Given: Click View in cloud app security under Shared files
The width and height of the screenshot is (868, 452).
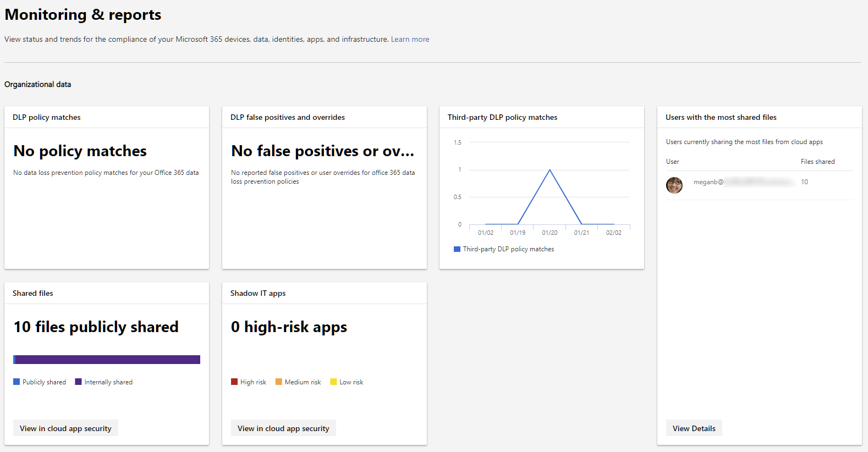Looking at the screenshot, I should (65, 428).
